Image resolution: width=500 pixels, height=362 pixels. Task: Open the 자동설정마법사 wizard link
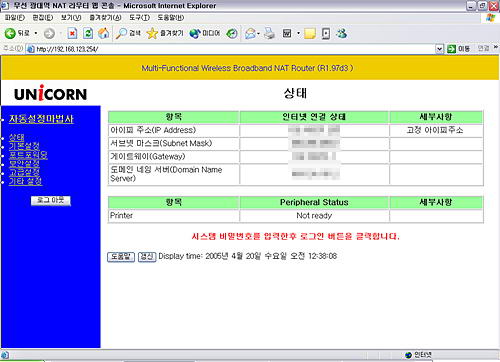[x=41, y=119]
